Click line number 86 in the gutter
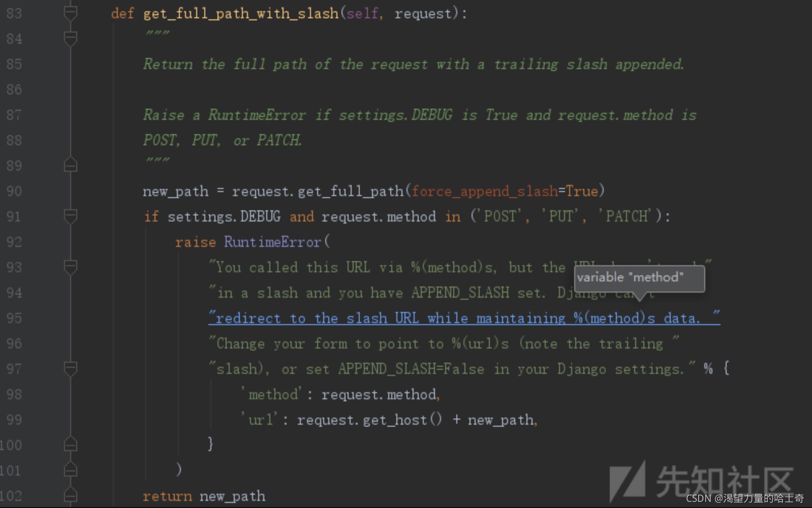The height and width of the screenshot is (508, 812). pyautogui.click(x=14, y=89)
